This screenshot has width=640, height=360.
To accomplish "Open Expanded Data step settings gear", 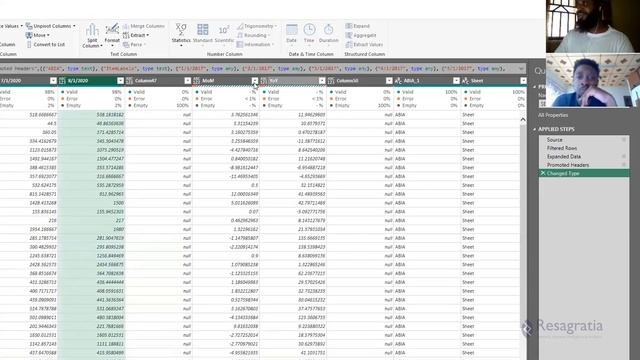I will pos(624,156).
